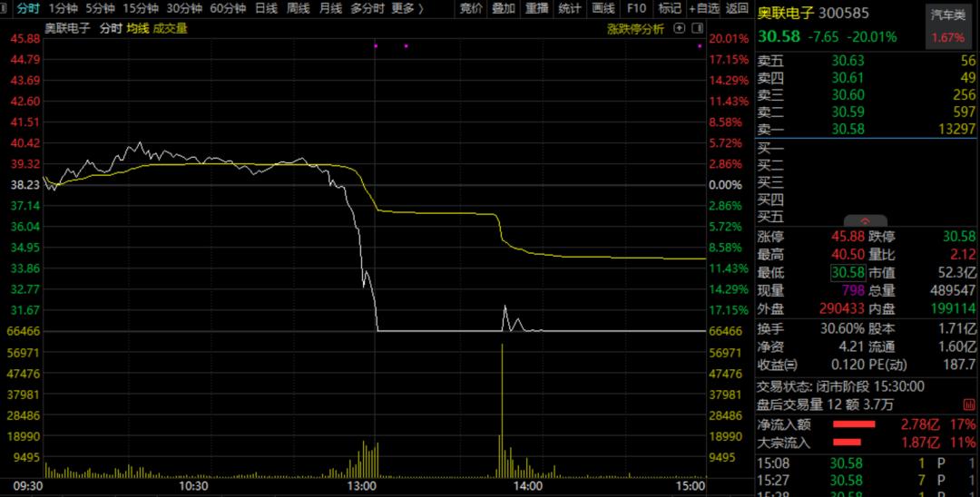Image resolution: width=980 pixels, height=497 pixels.
Task: Click the red icon beside 盘后交易量 row
Action: (x=969, y=405)
